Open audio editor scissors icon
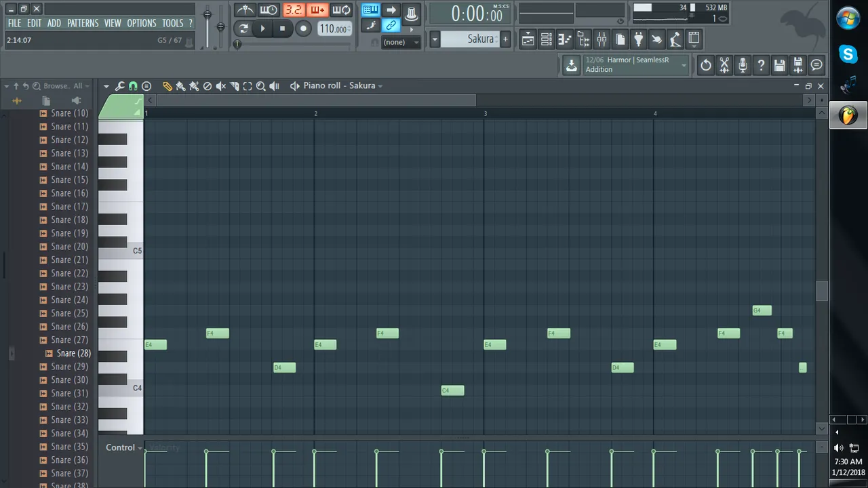868x488 pixels. click(x=724, y=65)
